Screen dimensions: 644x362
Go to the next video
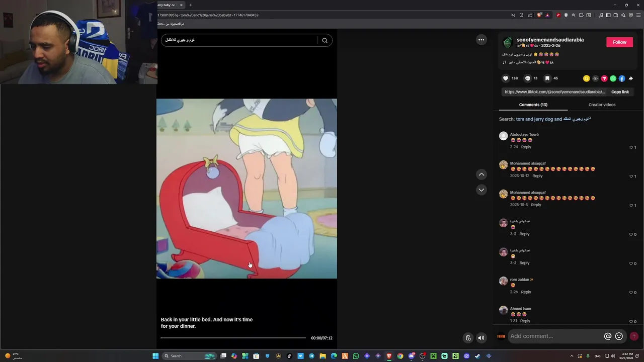point(481,190)
